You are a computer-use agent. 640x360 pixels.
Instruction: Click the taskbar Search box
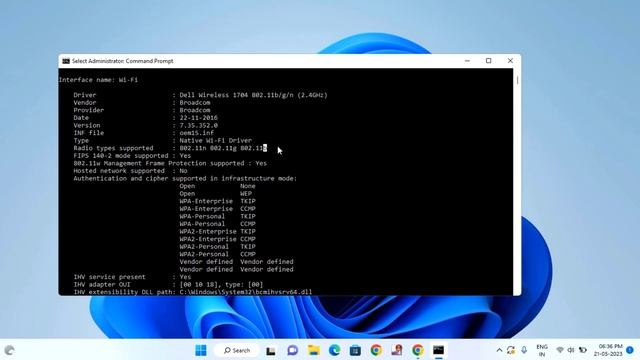(x=237, y=350)
